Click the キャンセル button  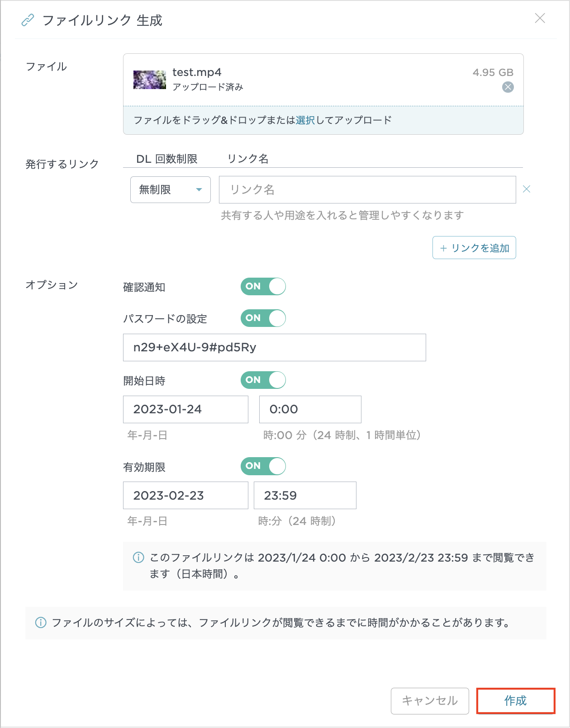(x=430, y=701)
